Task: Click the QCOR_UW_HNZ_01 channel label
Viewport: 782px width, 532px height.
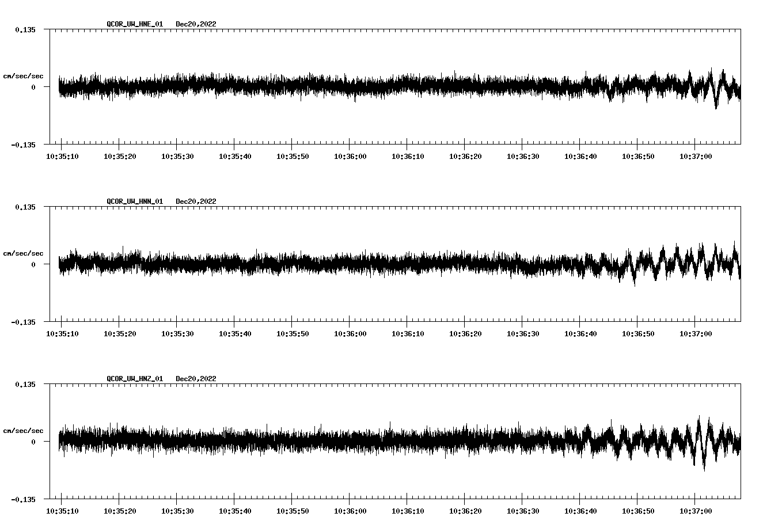Action: (134, 378)
